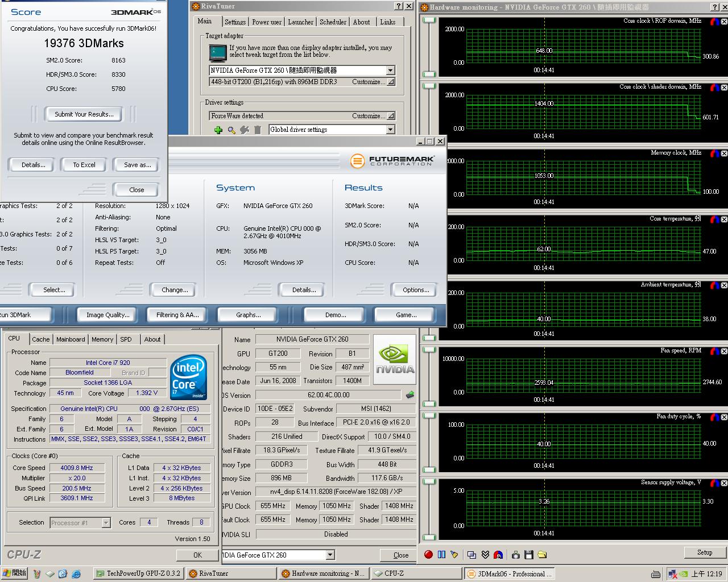Add a driver profile with the green plus icon

pos(218,130)
